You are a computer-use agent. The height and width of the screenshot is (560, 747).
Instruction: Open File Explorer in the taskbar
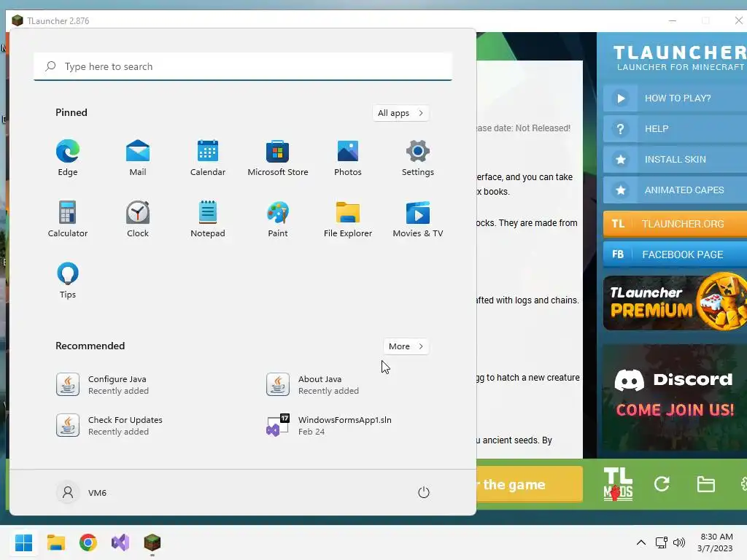[x=55, y=542]
